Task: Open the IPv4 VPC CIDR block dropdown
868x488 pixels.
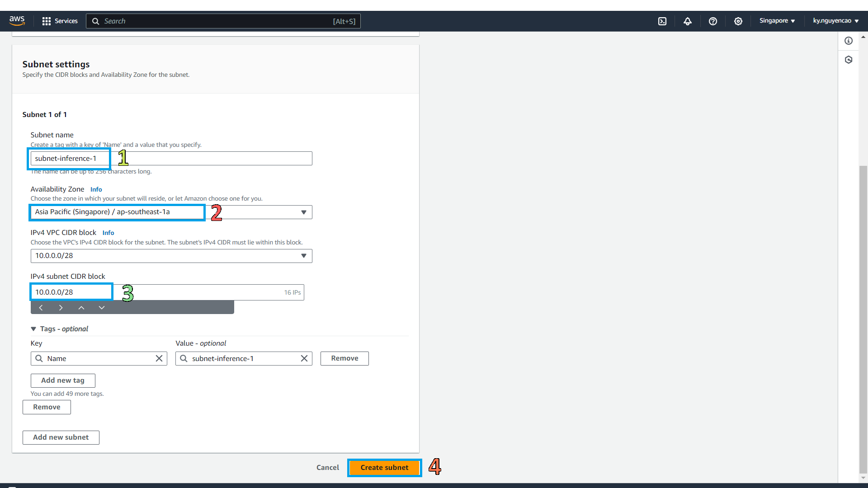Action: point(171,256)
